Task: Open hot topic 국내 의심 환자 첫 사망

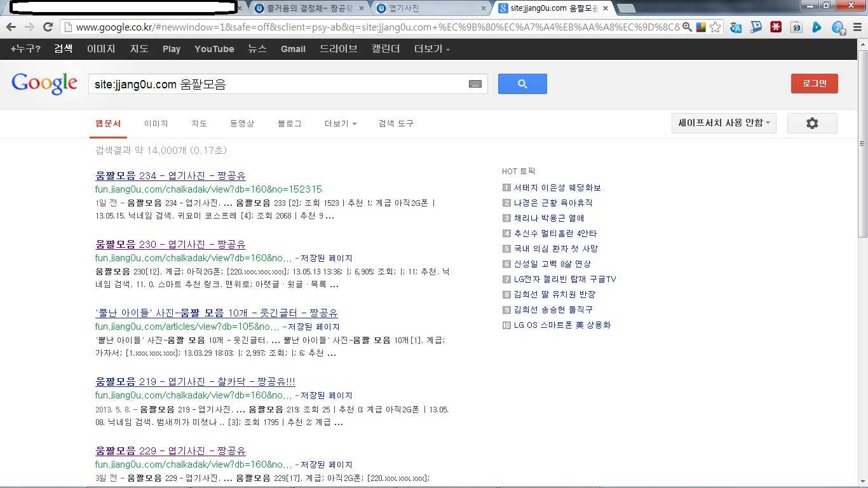Action: click(x=556, y=249)
